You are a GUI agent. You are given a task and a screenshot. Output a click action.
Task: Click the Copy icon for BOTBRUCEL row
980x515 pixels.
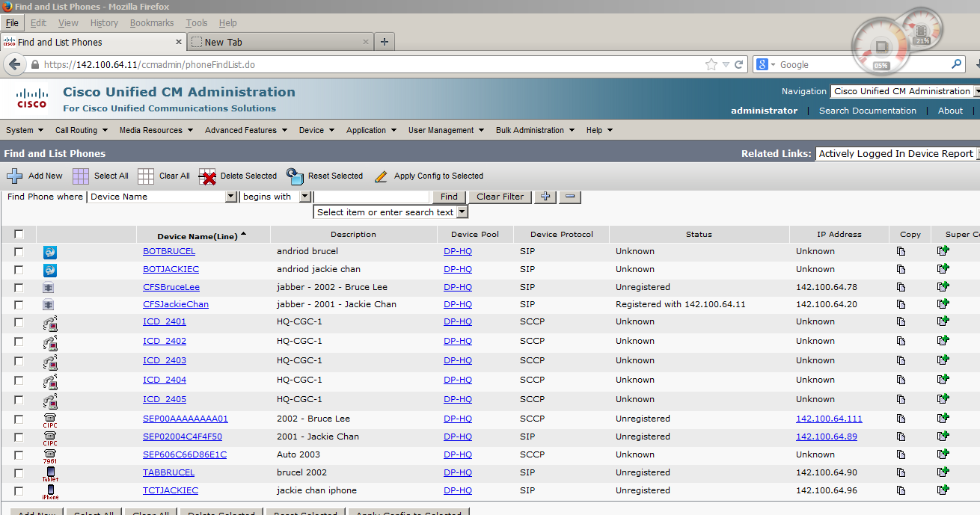(x=901, y=251)
